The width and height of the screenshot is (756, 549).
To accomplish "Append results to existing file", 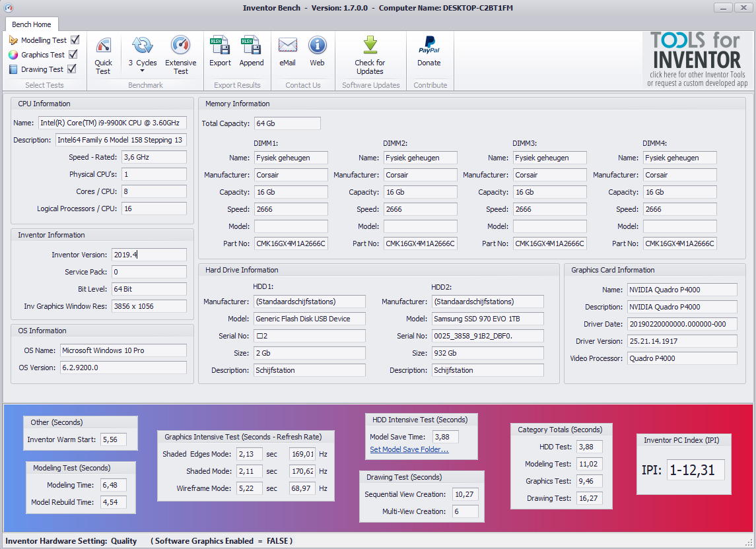I will pyautogui.click(x=251, y=51).
